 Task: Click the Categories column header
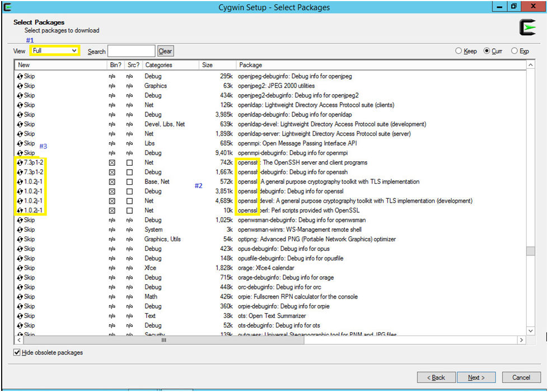coord(171,65)
